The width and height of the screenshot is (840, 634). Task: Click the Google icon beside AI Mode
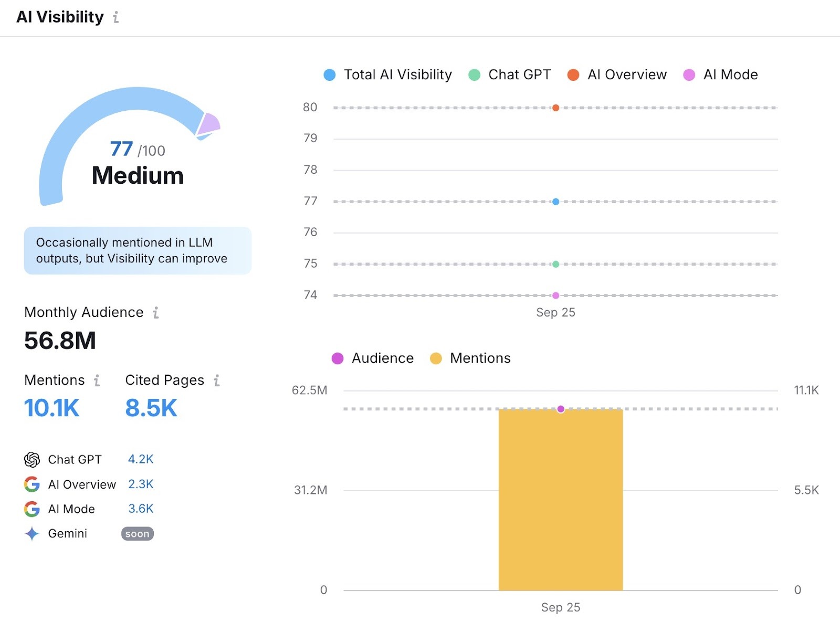(32, 509)
